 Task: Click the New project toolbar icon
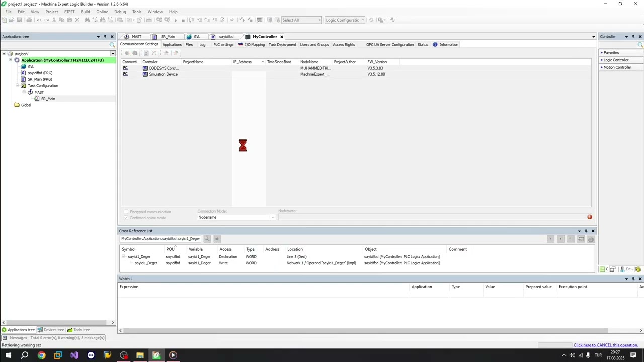[x=4, y=20]
